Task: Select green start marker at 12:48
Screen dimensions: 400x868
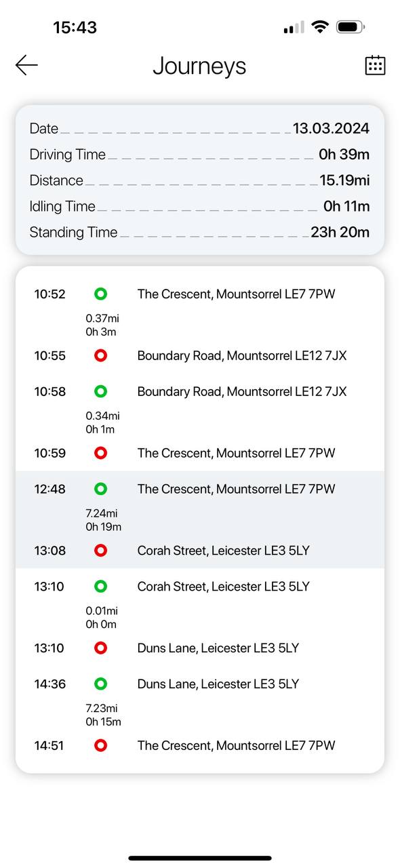Action: (x=100, y=488)
